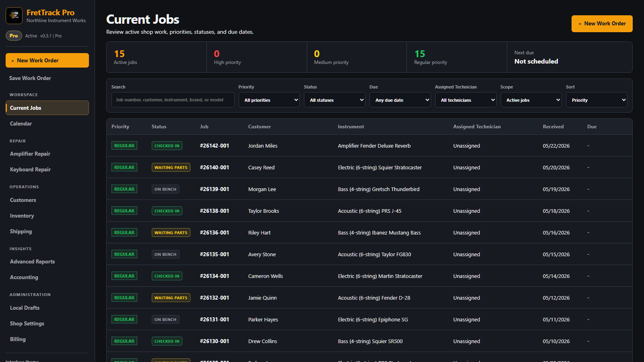Expand the All priorities dropdown
Screen dimensions: 644x362
pos(269,100)
